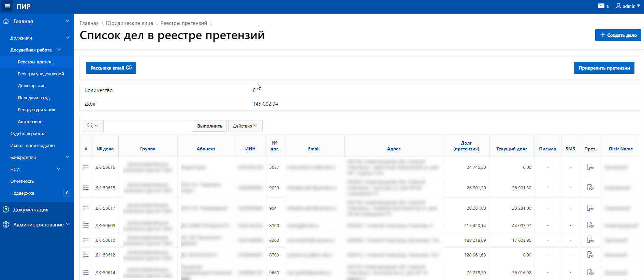
Task: Sort by the Группа column header
Action: tap(148, 149)
